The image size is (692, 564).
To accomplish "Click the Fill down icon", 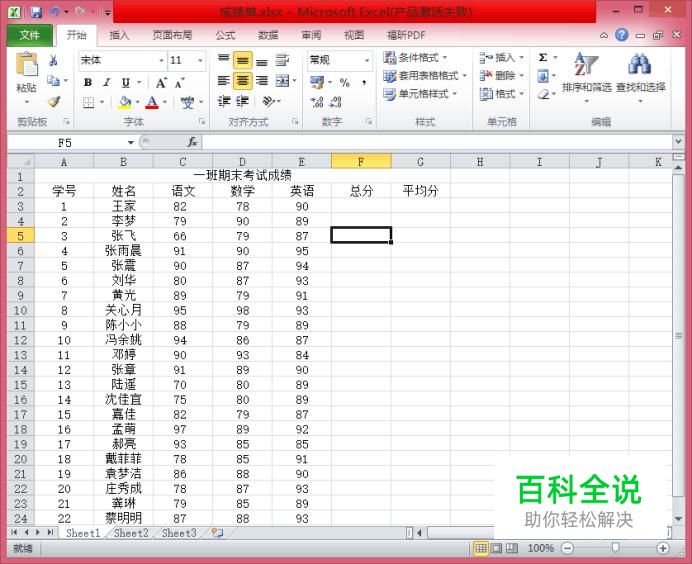I will click(x=543, y=76).
